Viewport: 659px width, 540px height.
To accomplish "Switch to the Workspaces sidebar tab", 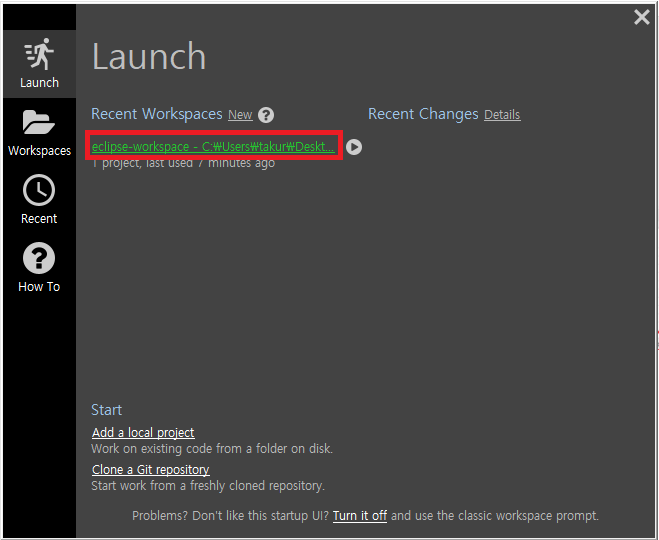I will tap(40, 132).
